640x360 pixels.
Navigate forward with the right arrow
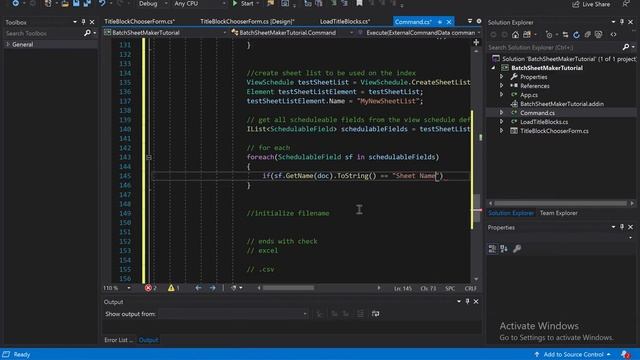[x=212, y=288]
